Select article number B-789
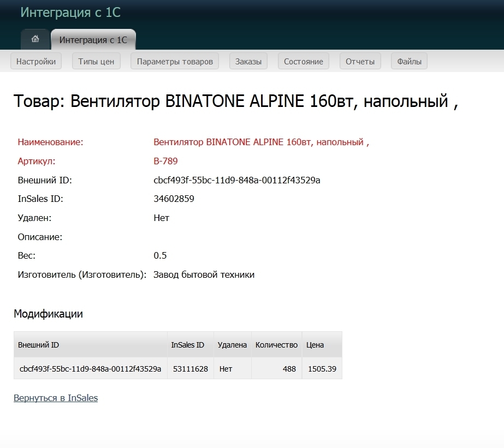Screen dimensions: 504x448 (x=165, y=161)
